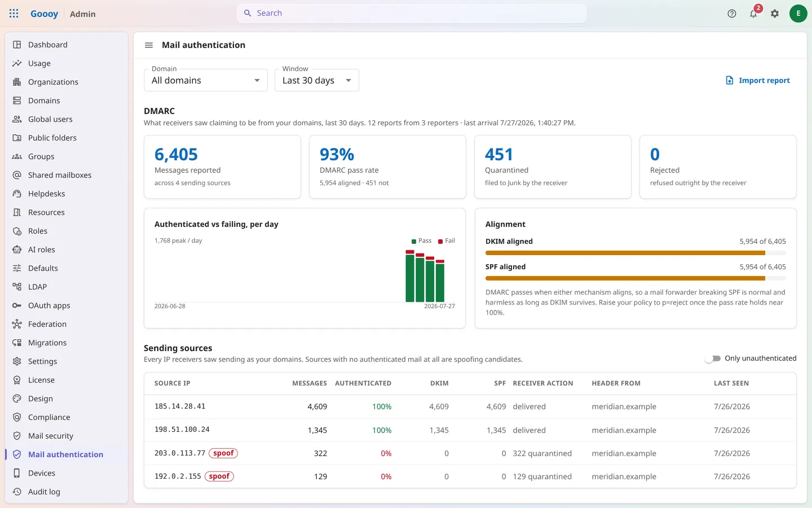Click the OAuth apps key icon
Viewport: 812px width, 508px height.
(x=17, y=305)
